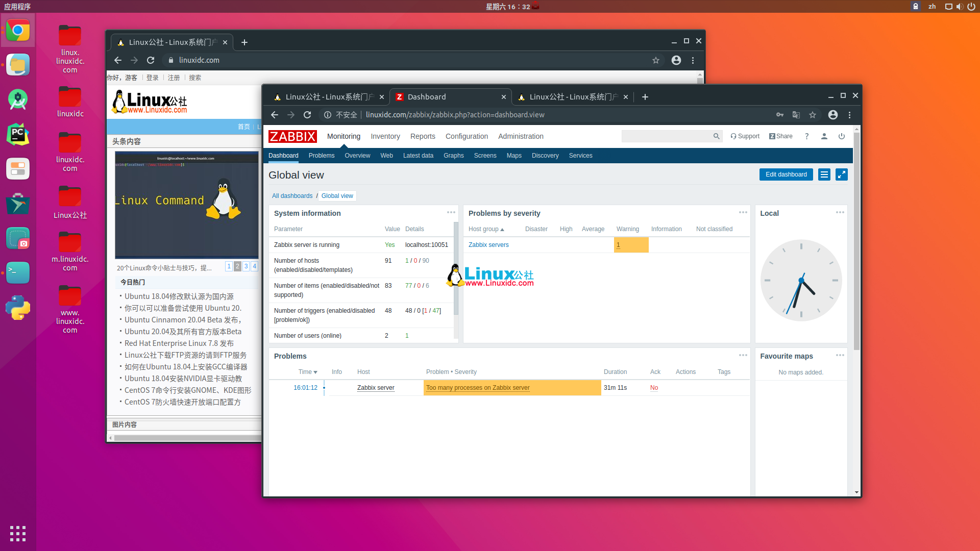Open the Reports menu
Image resolution: width=980 pixels, height=551 pixels.
(423, 136)
